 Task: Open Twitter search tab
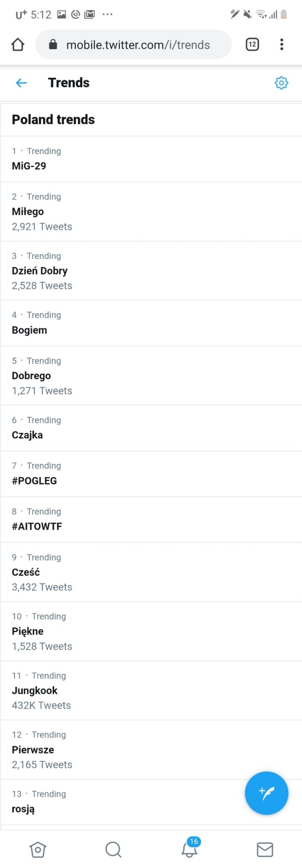click(113, 849)
